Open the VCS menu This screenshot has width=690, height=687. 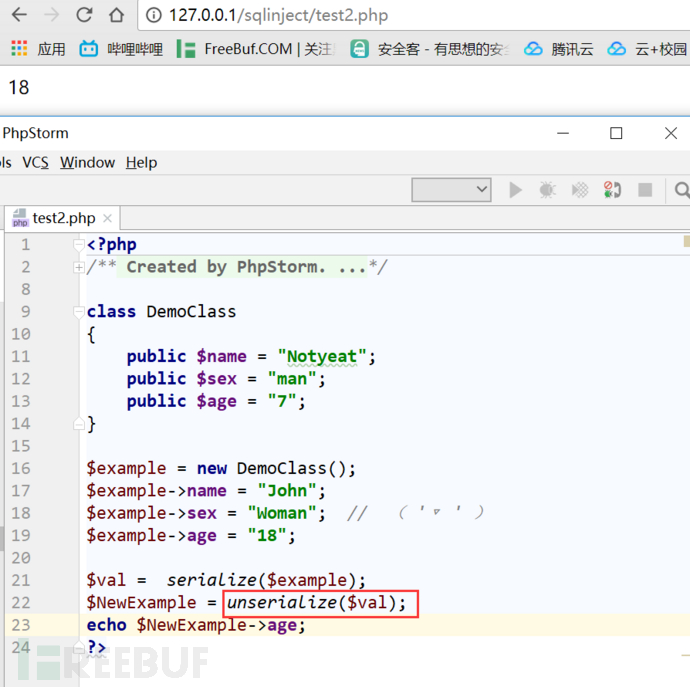[35, 162]
